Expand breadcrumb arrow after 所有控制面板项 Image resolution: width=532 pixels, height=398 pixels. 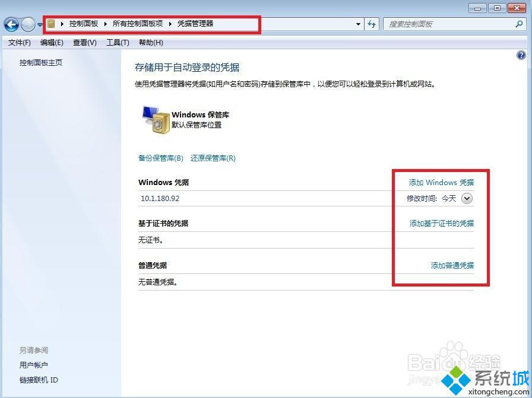[170, 24]
